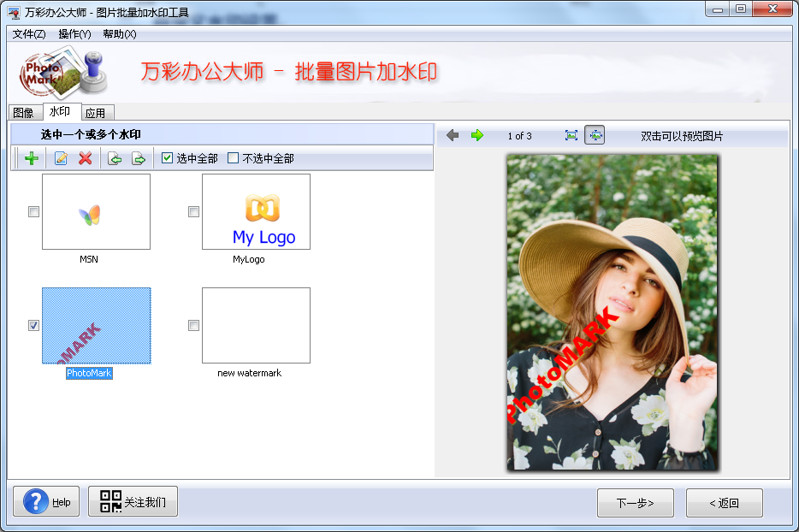Click the 下一步 next step button
The image size is (799, 532).
point(635,503)
